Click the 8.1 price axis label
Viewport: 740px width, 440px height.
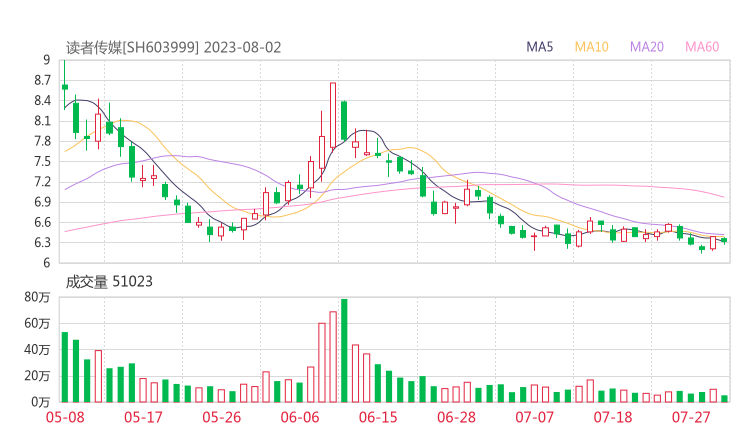click(42, 121)
